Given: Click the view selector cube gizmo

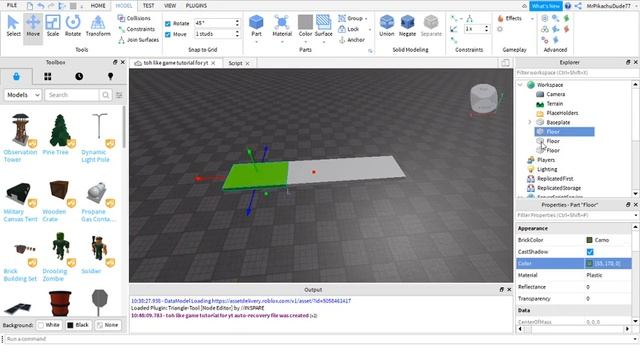Looking at the screenshot, I should (x=484, y=98).
